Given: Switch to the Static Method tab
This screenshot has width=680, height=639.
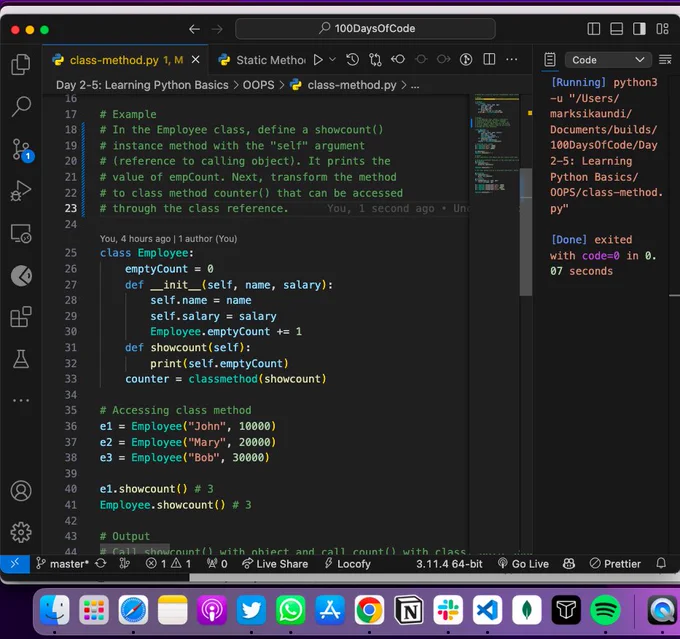Looking at the screenshot, I should (x=262, y=60).
